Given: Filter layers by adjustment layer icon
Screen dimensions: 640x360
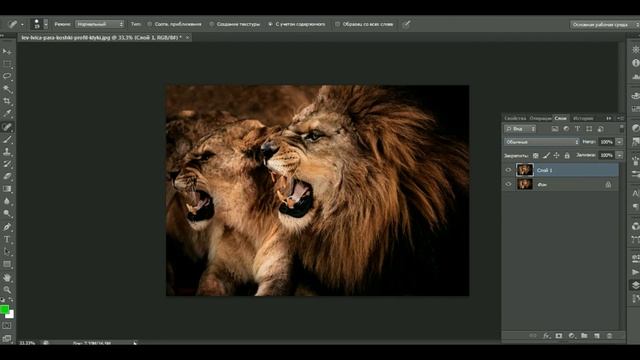Looking at the screenshot, I should point(566,129).
